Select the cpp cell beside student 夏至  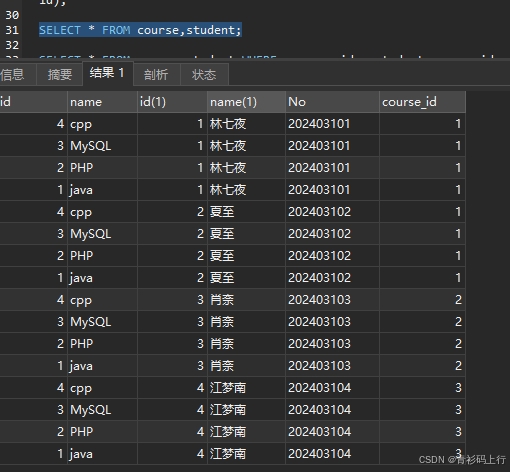(102, 212)
